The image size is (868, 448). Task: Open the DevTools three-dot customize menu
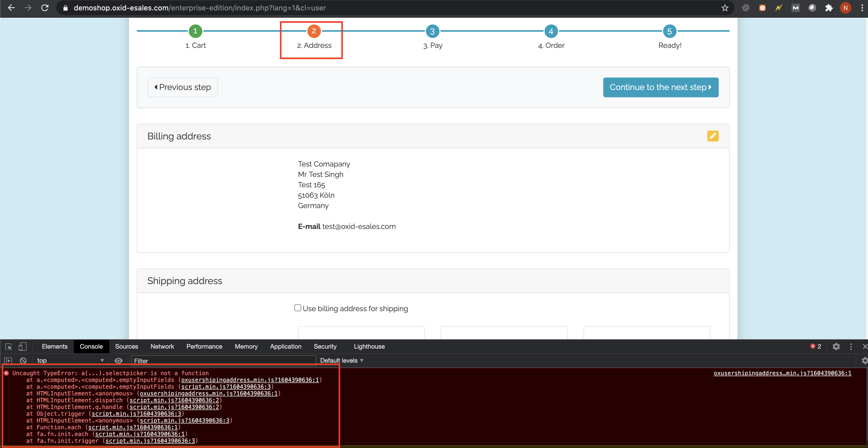[851, 347]
